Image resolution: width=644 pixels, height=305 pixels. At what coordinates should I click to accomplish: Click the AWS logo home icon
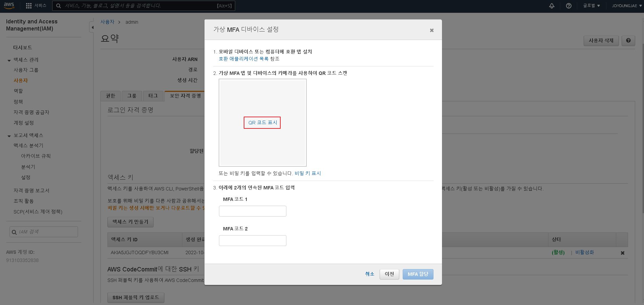9,6
